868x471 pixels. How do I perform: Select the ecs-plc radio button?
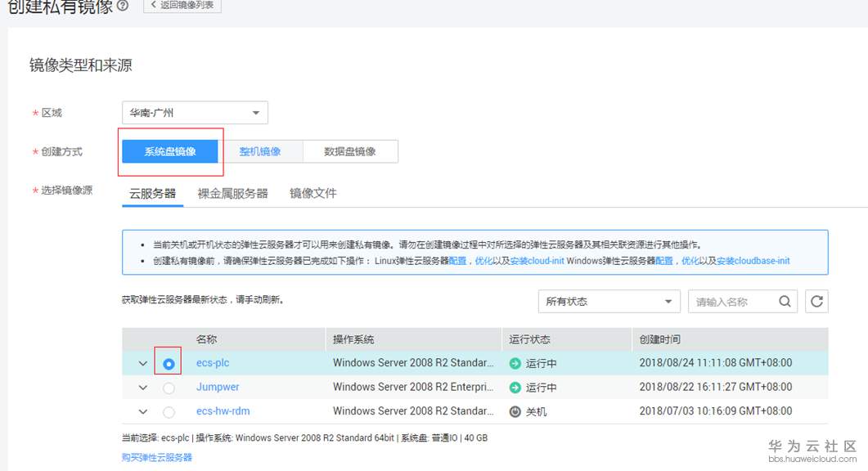[169, 364]
